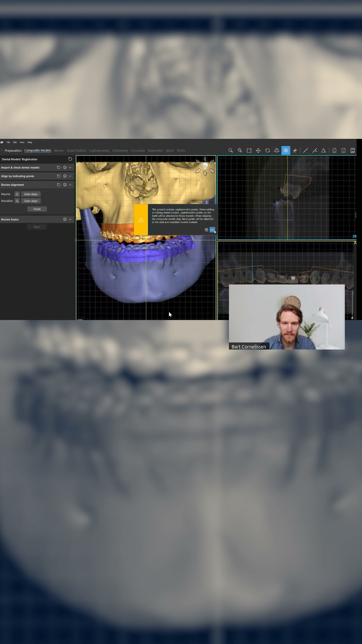
Task: Open the File menu
Action: 8,142
